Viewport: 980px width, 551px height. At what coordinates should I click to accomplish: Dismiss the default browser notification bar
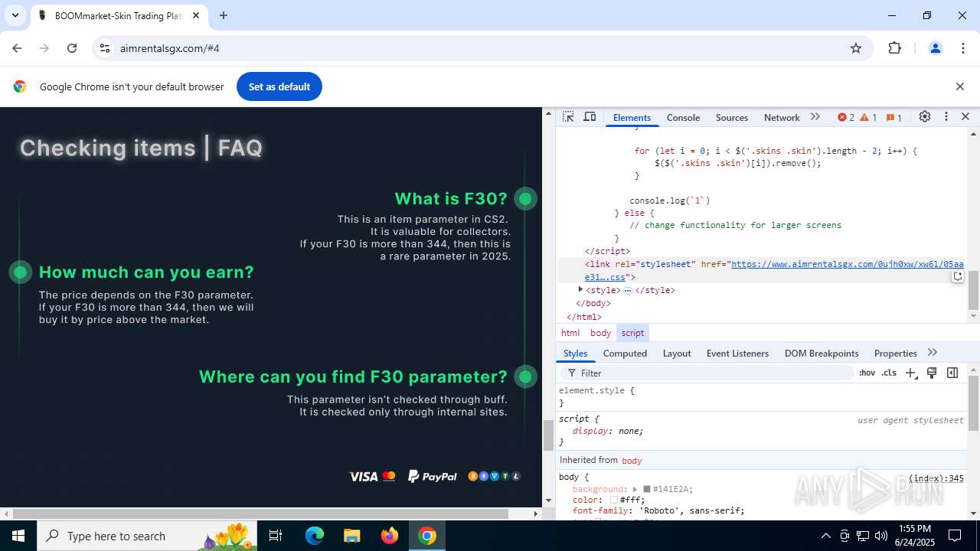[x=959, y=86]
